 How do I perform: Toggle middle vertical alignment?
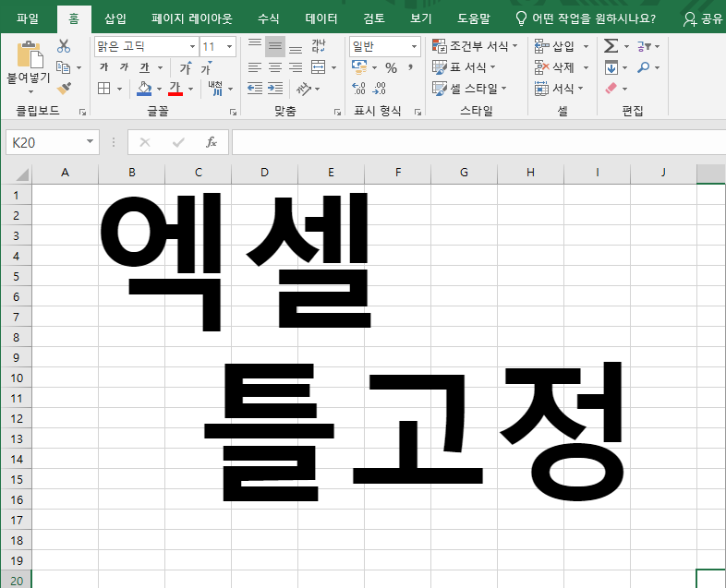point(275,46)
